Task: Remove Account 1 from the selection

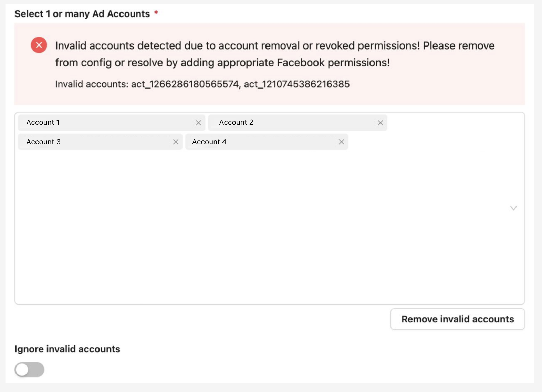Action: pyautogui.click(x=198, y=123)
